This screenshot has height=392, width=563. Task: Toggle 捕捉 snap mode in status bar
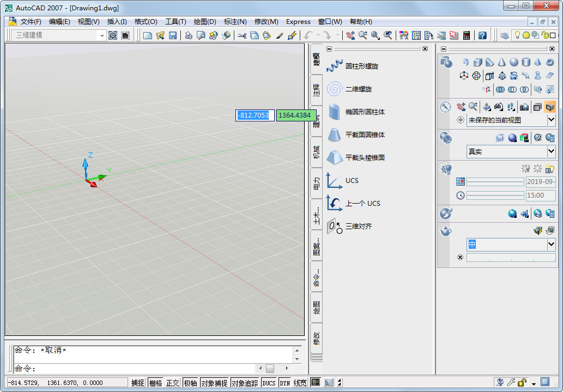(x=138, y=383)
